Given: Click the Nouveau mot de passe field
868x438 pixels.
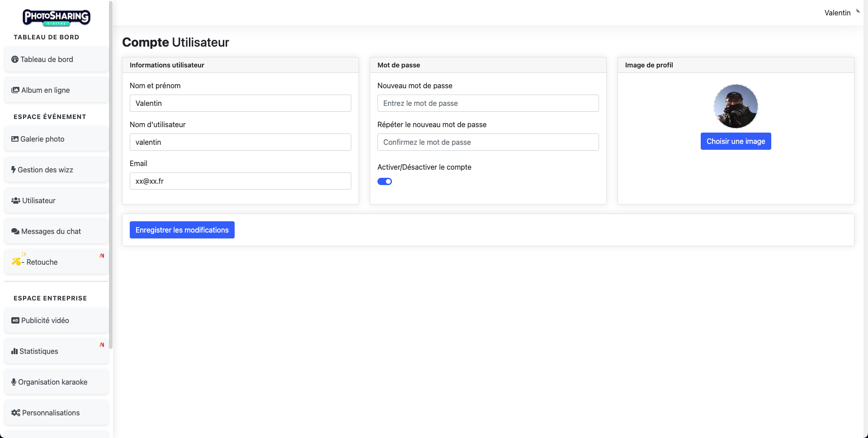Looking at the screenshot, I should coord(488,103).
